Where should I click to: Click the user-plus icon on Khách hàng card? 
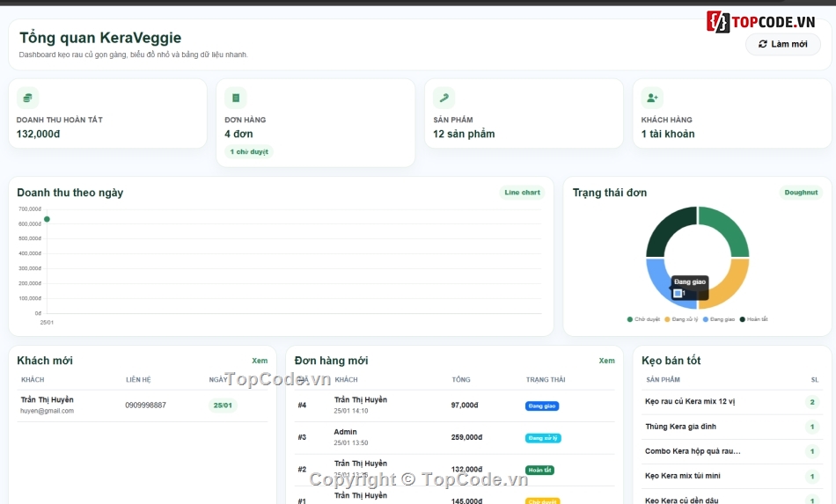point(652,98)
